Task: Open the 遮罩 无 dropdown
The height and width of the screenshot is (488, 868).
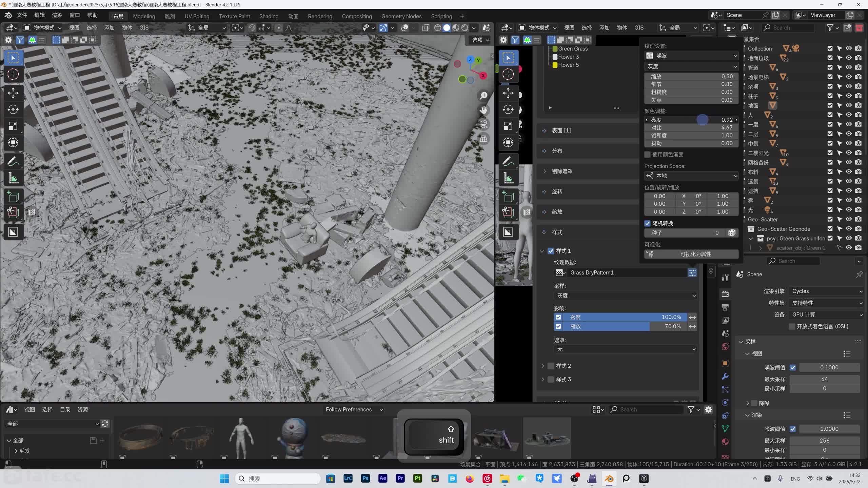Action: coord(625,349)
